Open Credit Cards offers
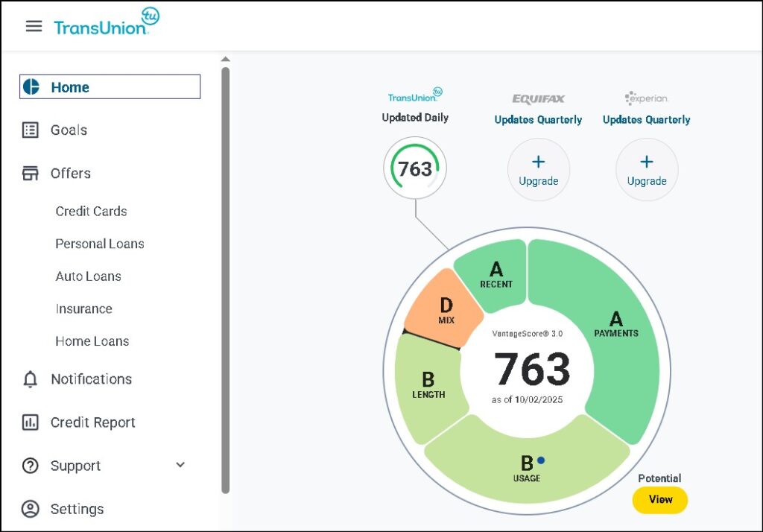The width and height of the screenshot is (763, 532). 91,212
